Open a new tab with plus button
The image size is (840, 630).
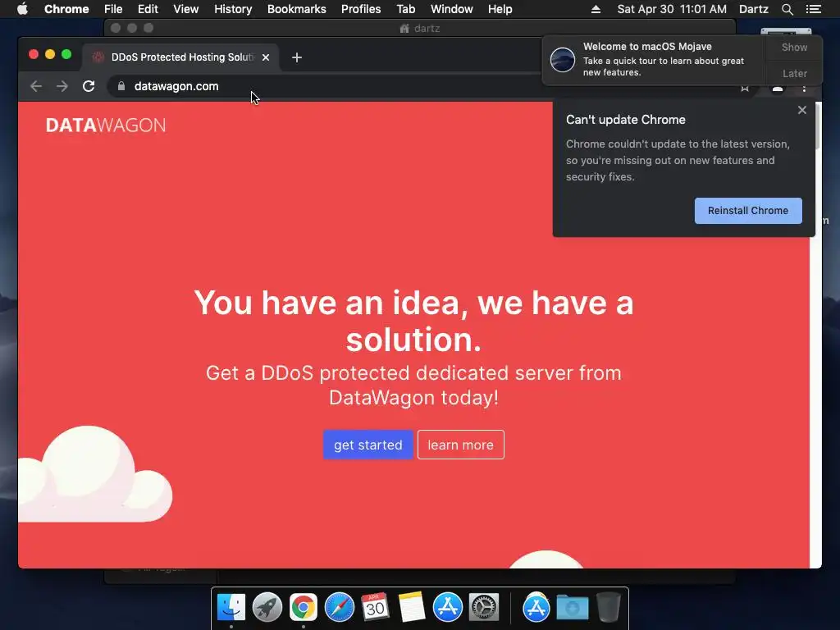(x=297, y=57)
